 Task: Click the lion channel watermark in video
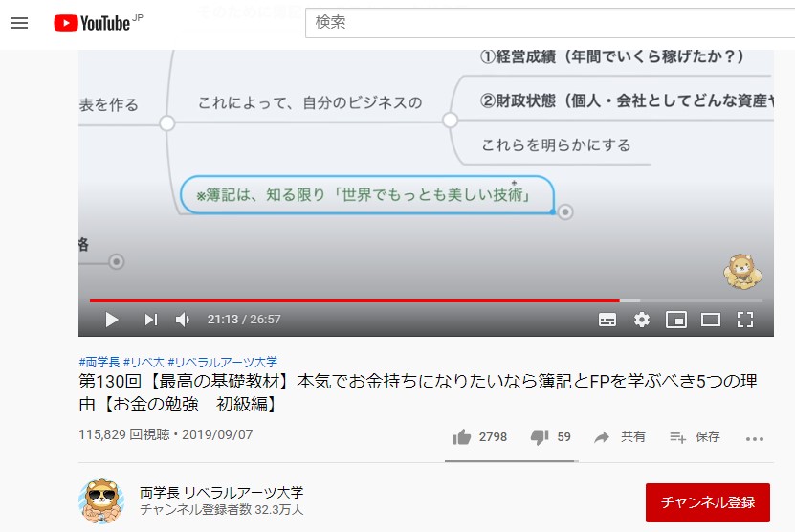pos(742,271)
